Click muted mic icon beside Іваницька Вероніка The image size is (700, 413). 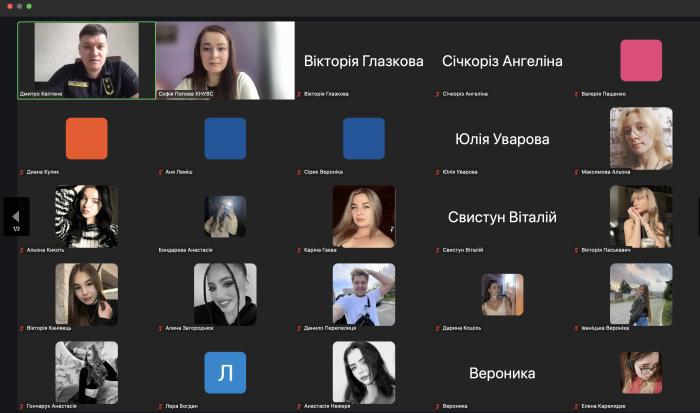(x=576, y=328)
